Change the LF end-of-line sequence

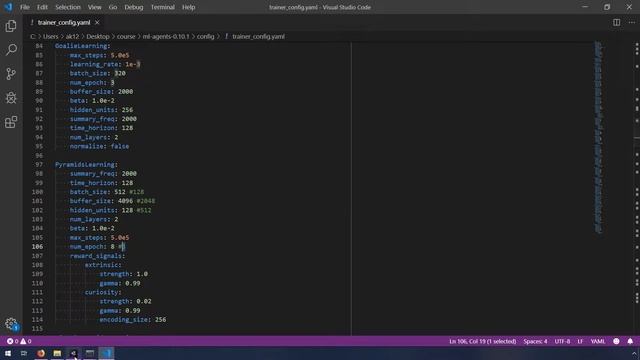click(x=580, y=341)
